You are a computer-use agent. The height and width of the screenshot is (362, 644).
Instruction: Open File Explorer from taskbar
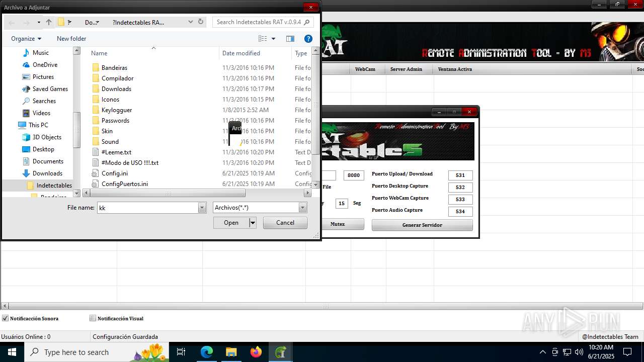click(x=231, y=352)
